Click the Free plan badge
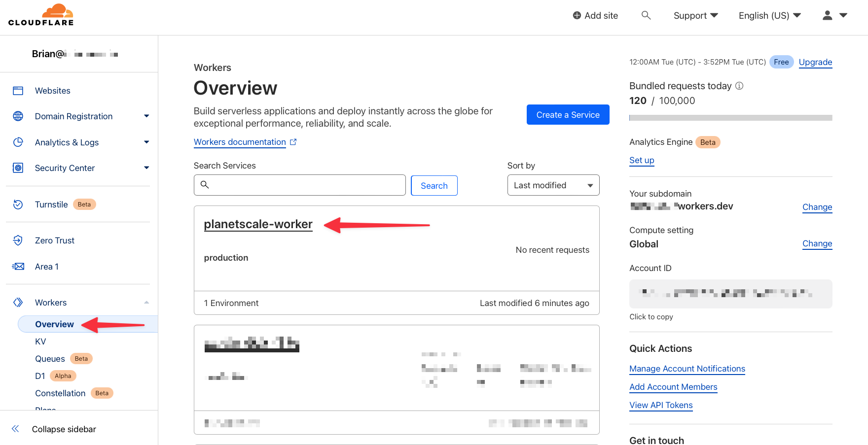 (x=781, y=62)
